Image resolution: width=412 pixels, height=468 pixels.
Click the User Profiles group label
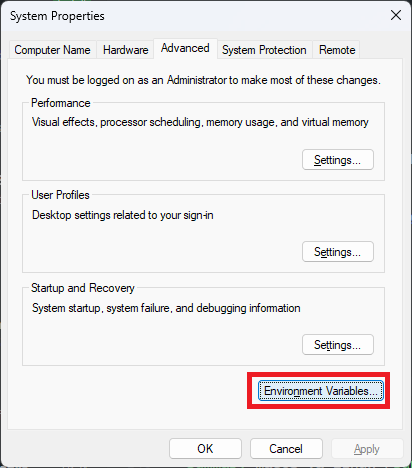[x=60, y=195]
